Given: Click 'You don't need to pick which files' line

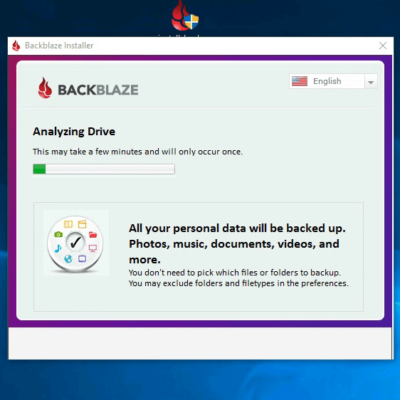Looking at the screenshot, I should coord(235,273).
